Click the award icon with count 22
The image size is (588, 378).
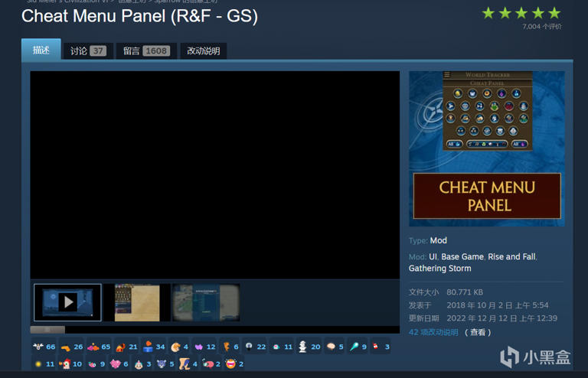249,347
